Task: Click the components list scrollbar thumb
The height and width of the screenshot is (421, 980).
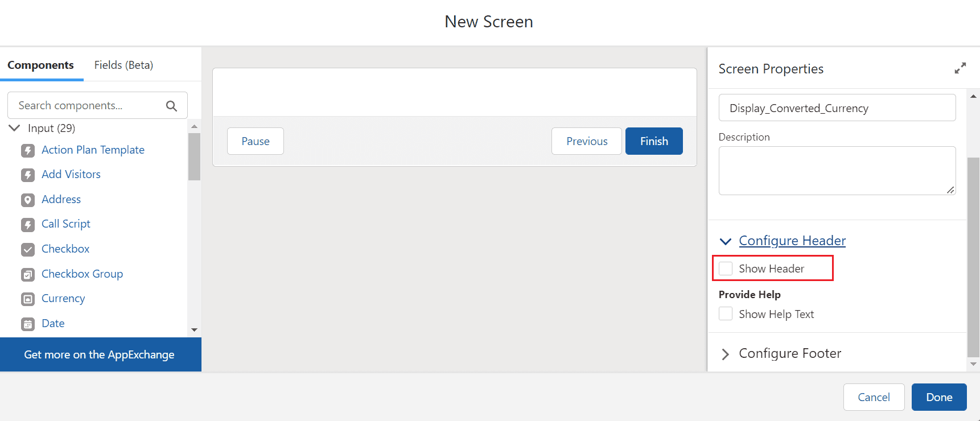Action: point(194,156)
